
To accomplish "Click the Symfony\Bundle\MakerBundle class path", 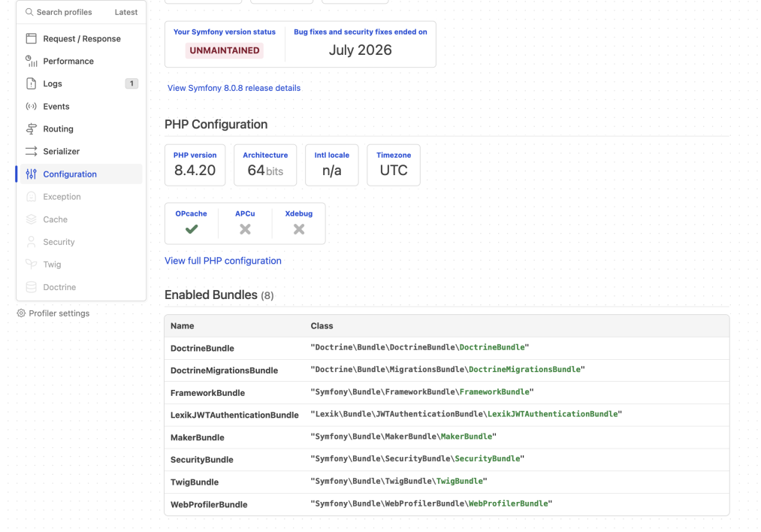I will click(x=403, y=437).
